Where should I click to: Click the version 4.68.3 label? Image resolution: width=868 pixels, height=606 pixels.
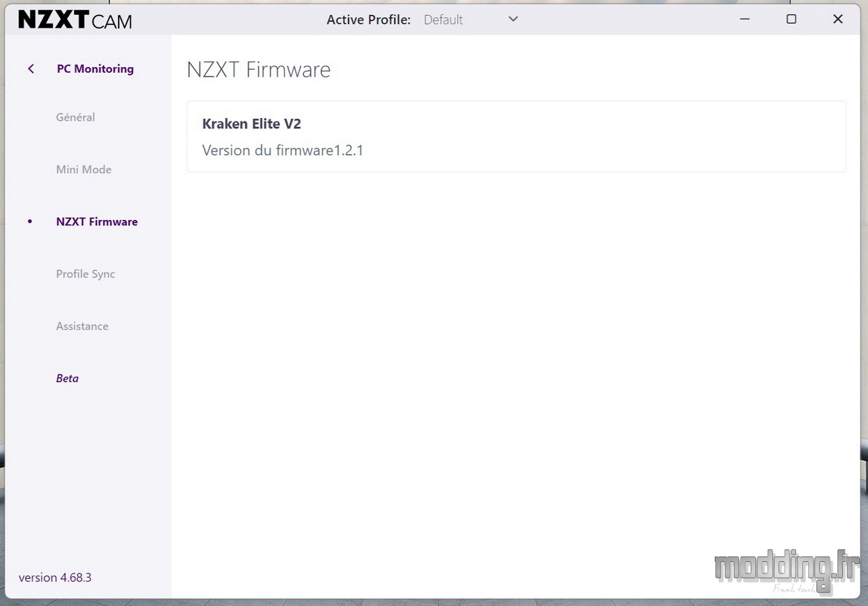(55, 578)
